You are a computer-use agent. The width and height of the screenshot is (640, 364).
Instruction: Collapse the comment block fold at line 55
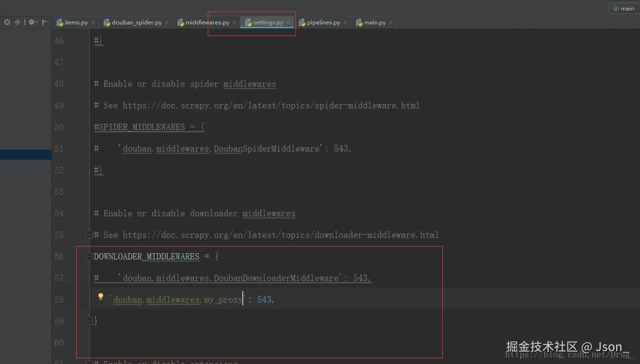[x=89, y=234]
